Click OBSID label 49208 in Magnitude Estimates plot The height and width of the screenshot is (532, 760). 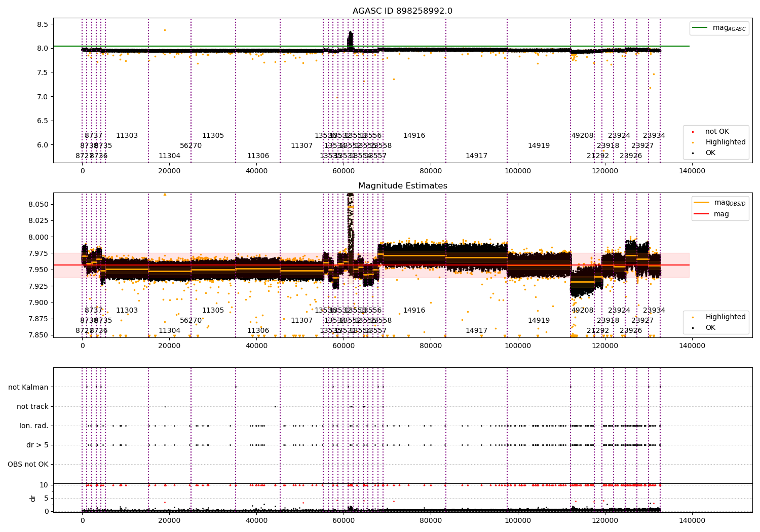click(x=582, y=311)
